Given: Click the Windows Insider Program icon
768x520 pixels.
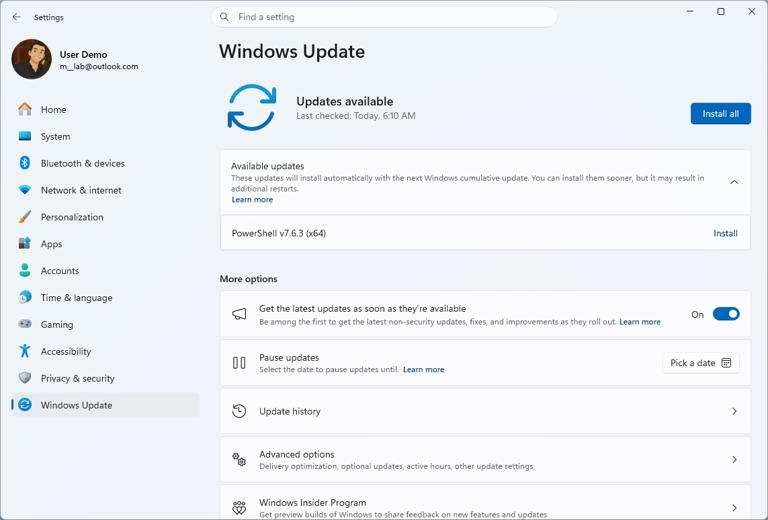Looking at the screenshot, I should (239, 508).
